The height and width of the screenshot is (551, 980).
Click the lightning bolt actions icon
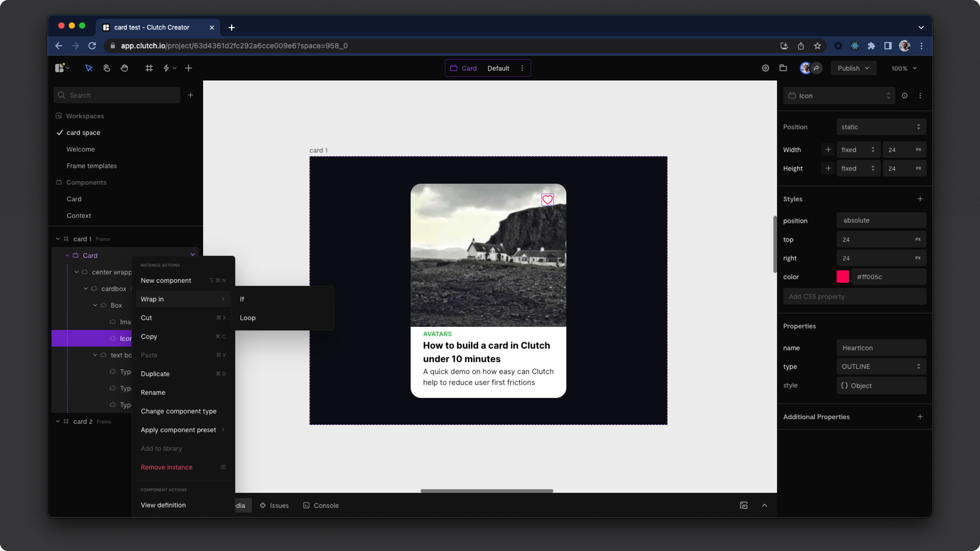166,68
